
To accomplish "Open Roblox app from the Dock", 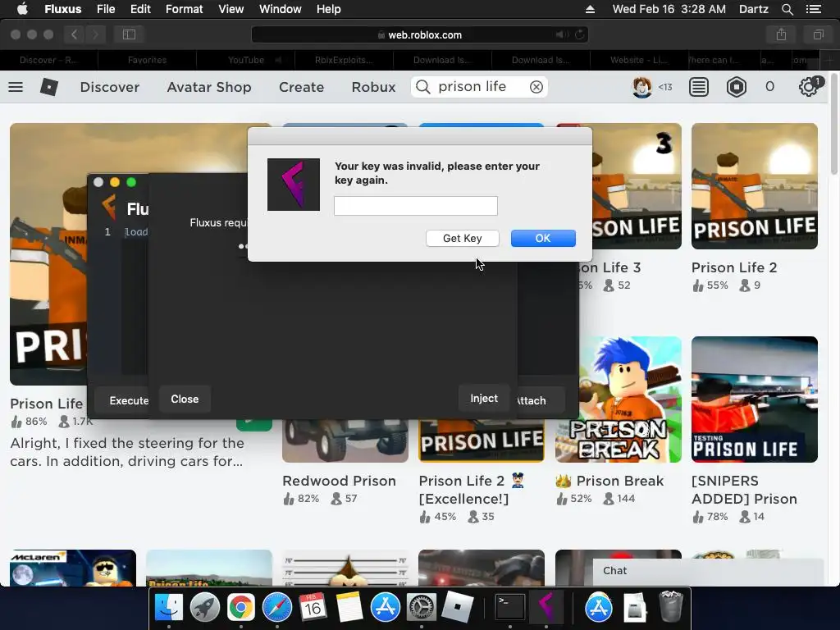I will coord(458,607).
